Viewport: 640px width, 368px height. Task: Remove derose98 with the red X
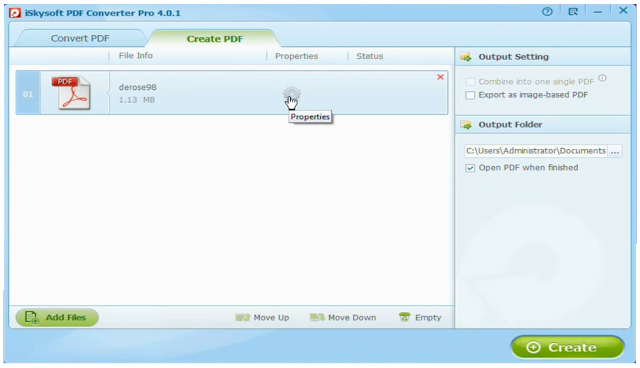[440, 77]
